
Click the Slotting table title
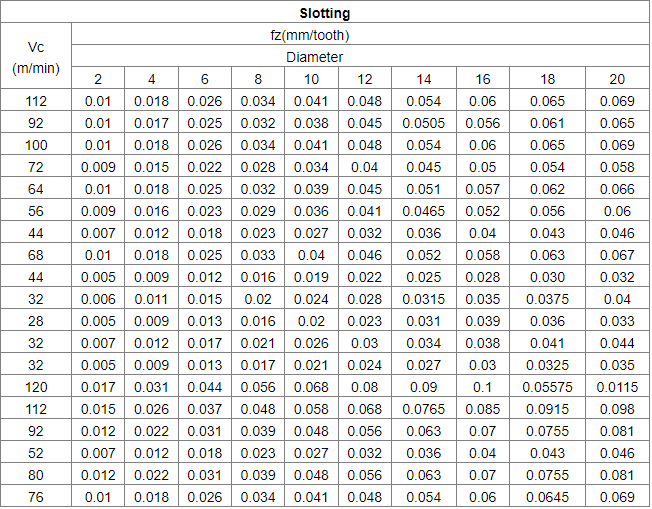click(x=324, y=14)
